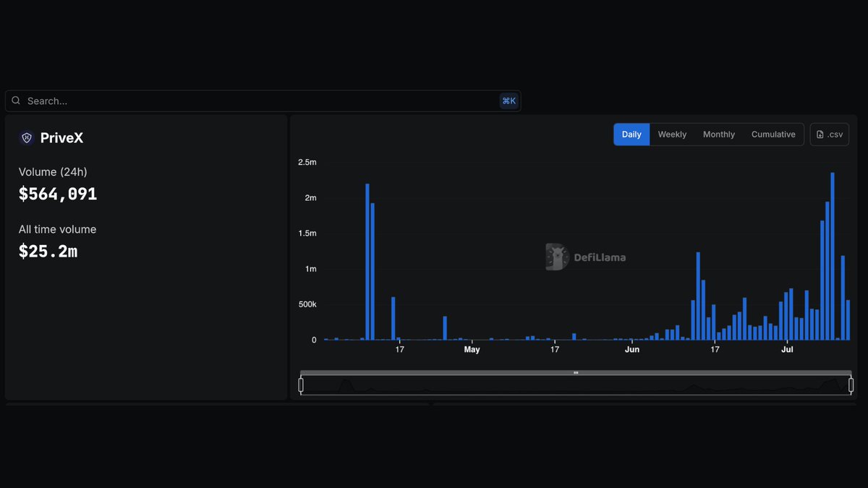The height and width of the screenshot is (488, 868).
Task: Click the '500k' y-axis label
Action: pos(307,304)
